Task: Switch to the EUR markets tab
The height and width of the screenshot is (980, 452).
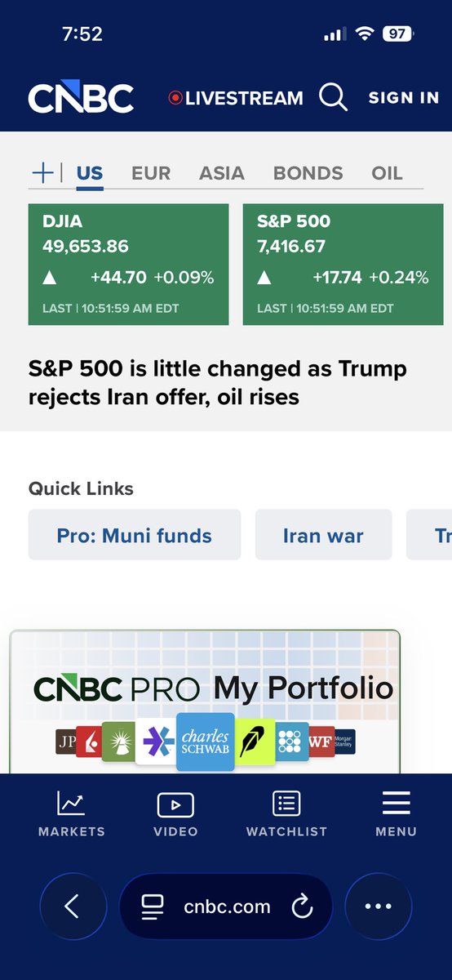Action: pyautogui.click(x=151, y=173)
